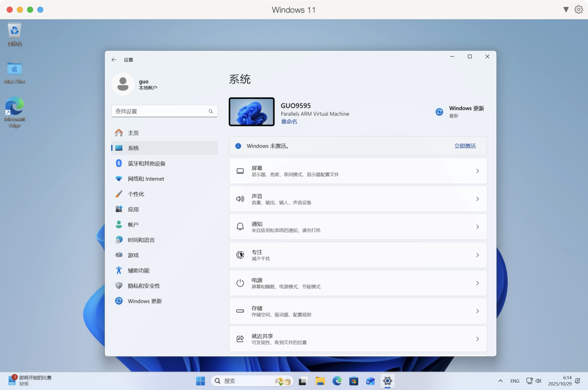Click the 重命名 link under the PC name

[x=289, y=122]
